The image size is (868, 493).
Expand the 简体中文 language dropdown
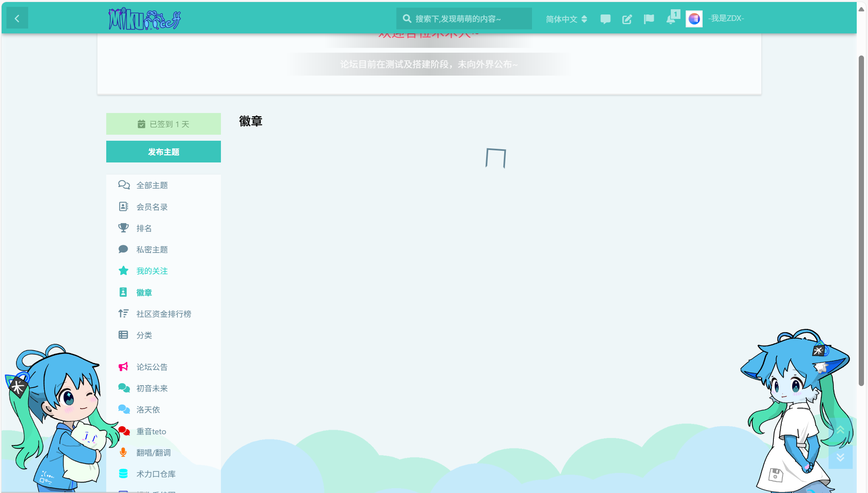tap(566, 19)
